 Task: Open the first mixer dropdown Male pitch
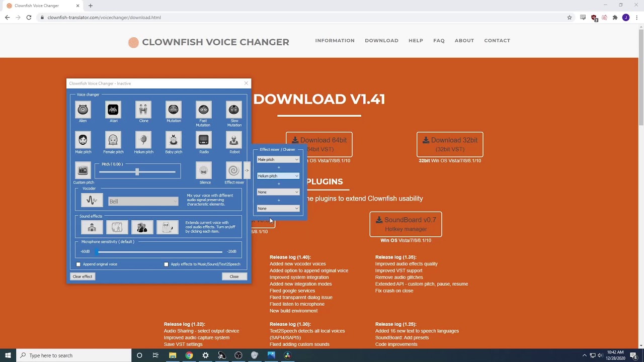[278, 159]
